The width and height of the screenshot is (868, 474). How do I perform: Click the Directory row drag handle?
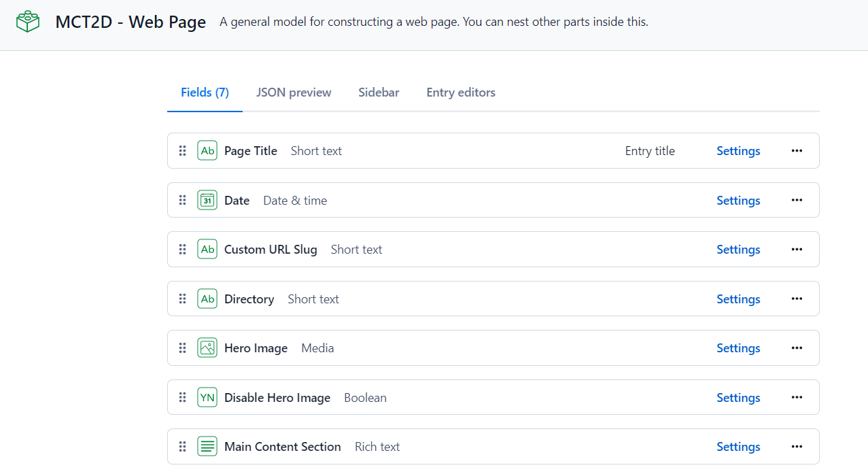point(182,299)
